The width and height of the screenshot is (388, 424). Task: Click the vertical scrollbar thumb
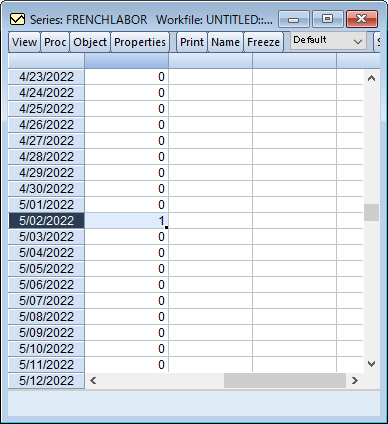tap(371, 212)
